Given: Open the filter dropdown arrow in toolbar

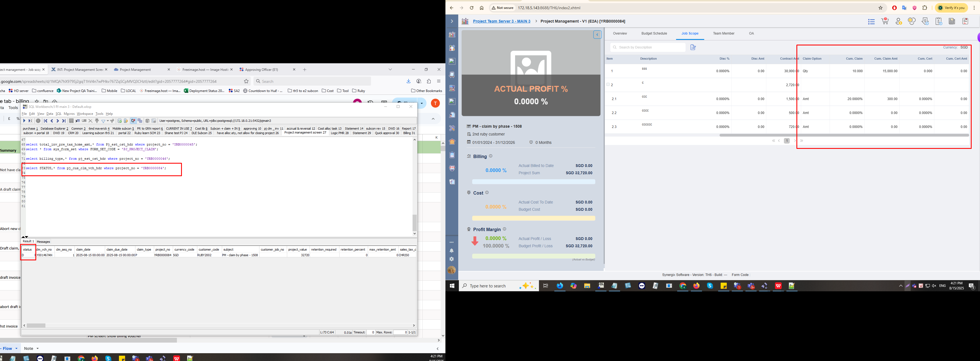Looking at the screenshot, I should click(108, 121).
